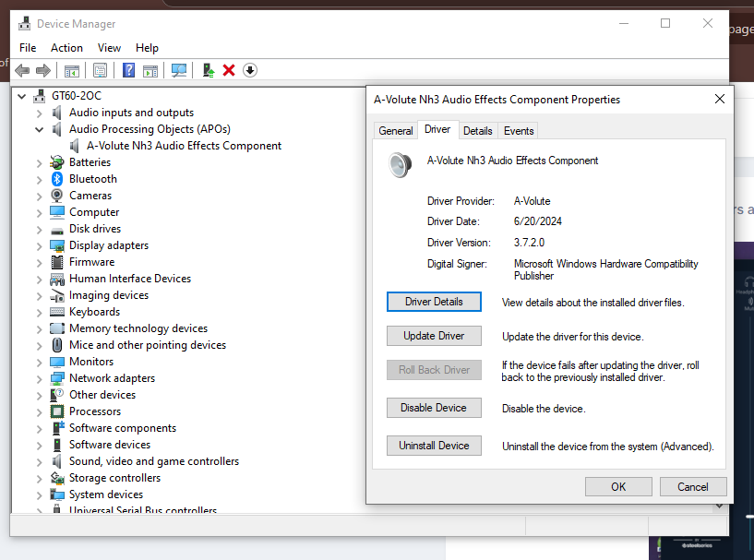Viewport: 754px width, 560px height.
Task: Open the Events tab
Action: [x=519, y=131]
